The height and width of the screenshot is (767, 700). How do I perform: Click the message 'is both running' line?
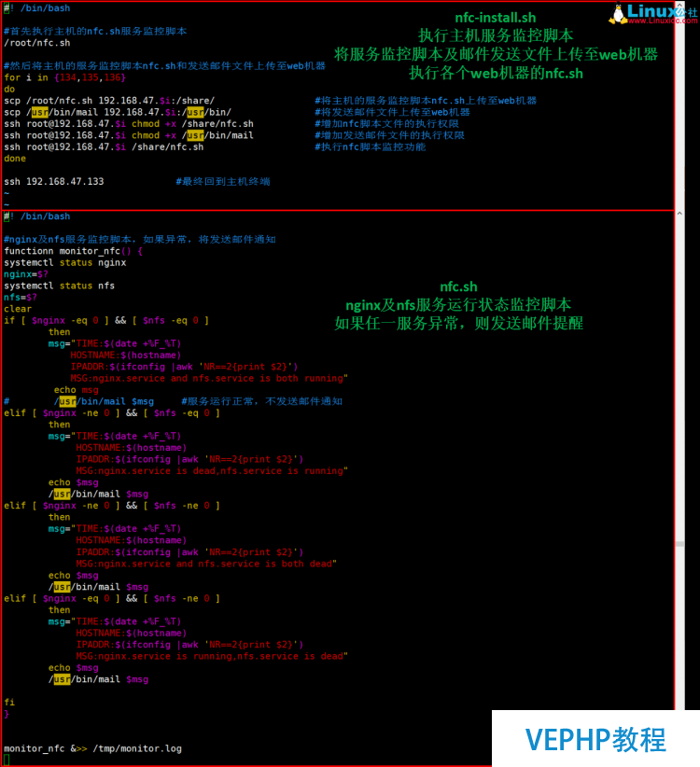click(209, 379)
